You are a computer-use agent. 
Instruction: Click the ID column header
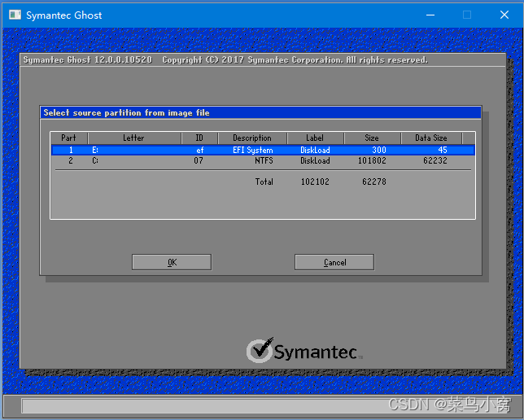point(199,138)
